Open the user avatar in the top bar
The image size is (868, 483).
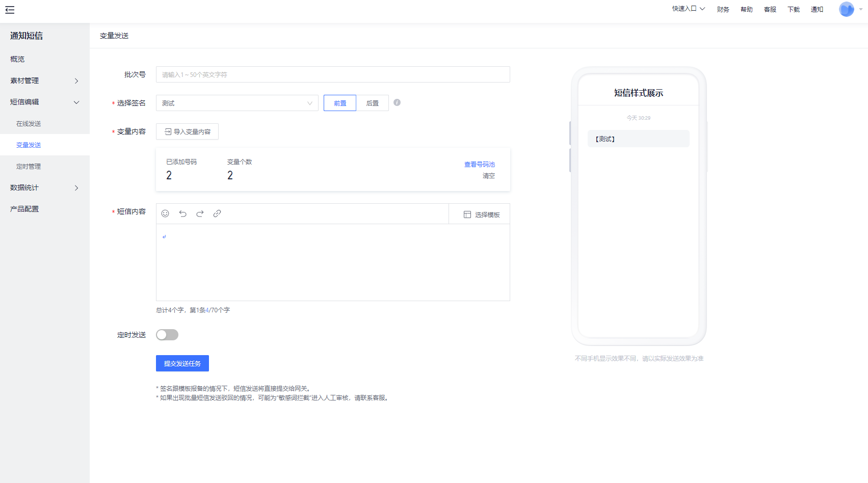point(846,9)
